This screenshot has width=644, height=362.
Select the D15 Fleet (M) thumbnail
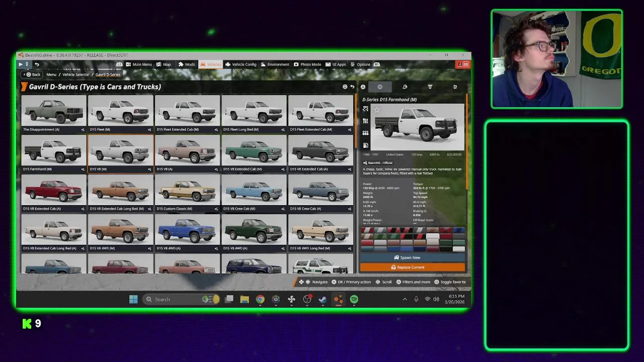[x=120, y=114]
